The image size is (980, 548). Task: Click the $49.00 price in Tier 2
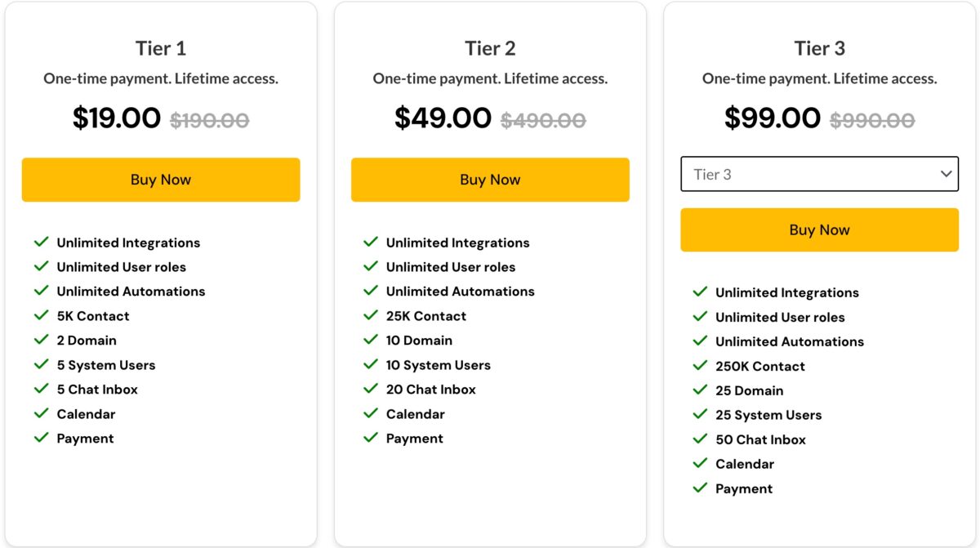coord(443,118)
